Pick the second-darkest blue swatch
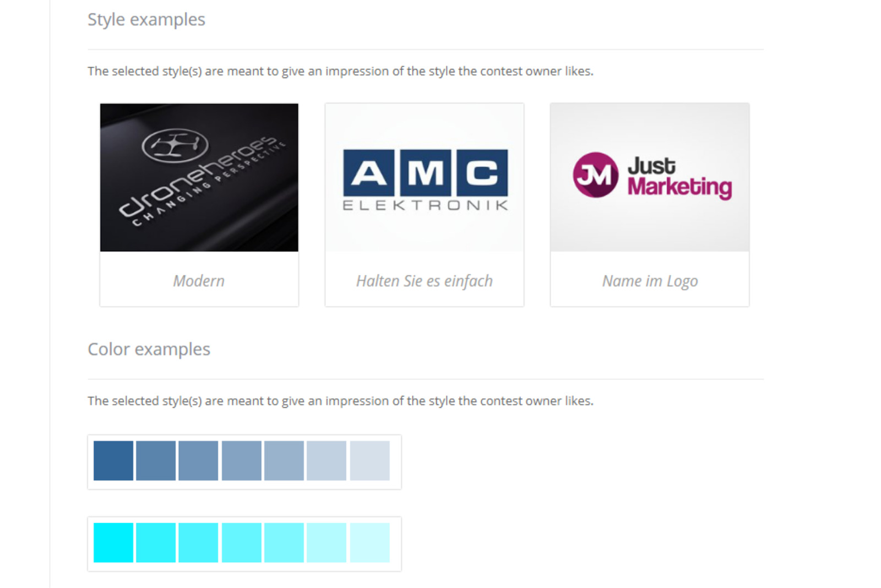 [156, 461]
